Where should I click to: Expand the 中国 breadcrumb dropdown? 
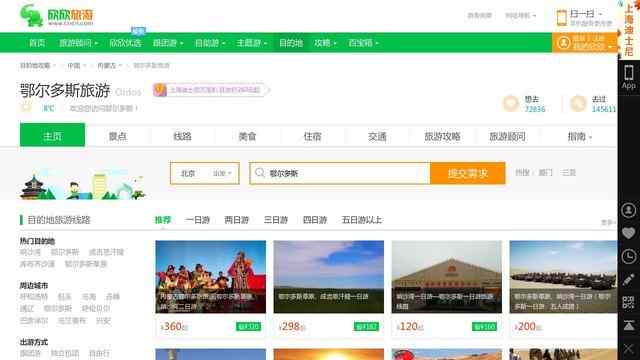tap(76, 65)
